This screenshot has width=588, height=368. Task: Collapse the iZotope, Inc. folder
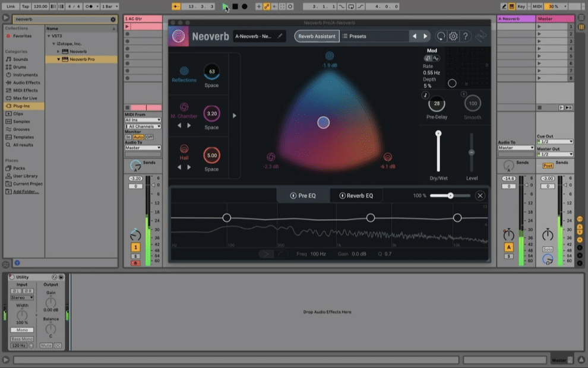pos(53,43)
